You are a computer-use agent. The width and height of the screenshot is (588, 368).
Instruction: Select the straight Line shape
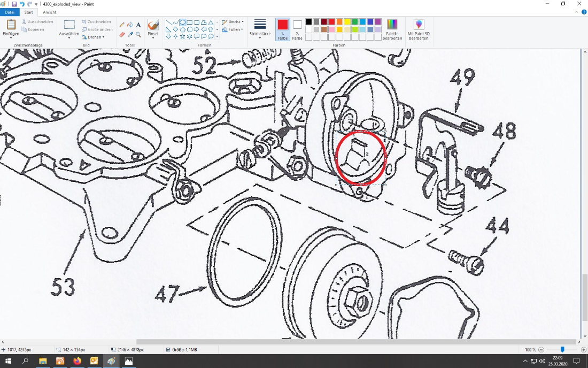168,22
